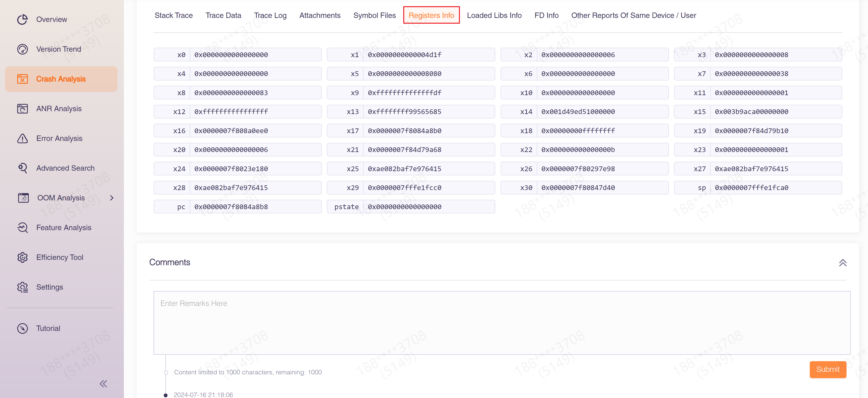This screenshot has width=868, height=398.
Task: Switch to the Stack Trace tab
Action: [x=174, y=16]
